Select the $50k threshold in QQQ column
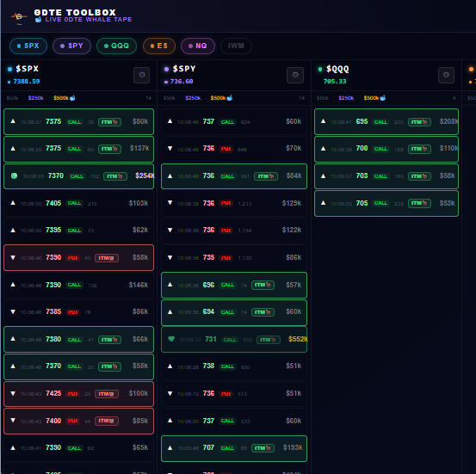Screen dimensions: 476x474 [x=323, y=98]
